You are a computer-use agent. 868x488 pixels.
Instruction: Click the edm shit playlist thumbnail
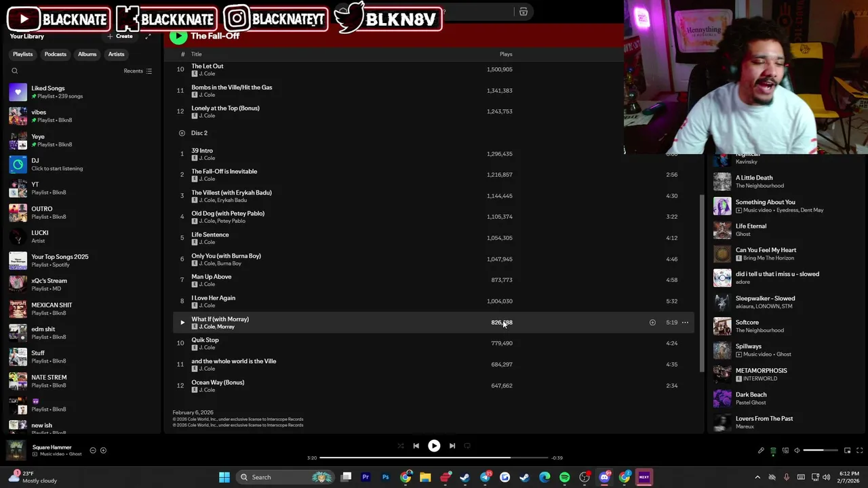[18, 333]
